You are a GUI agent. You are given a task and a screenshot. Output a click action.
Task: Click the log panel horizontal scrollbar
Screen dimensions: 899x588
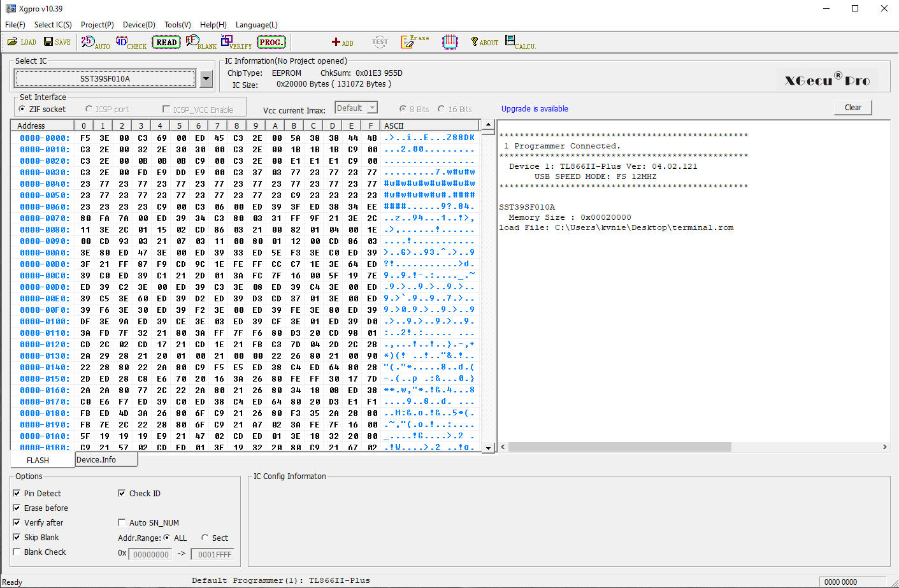point(693,447)
